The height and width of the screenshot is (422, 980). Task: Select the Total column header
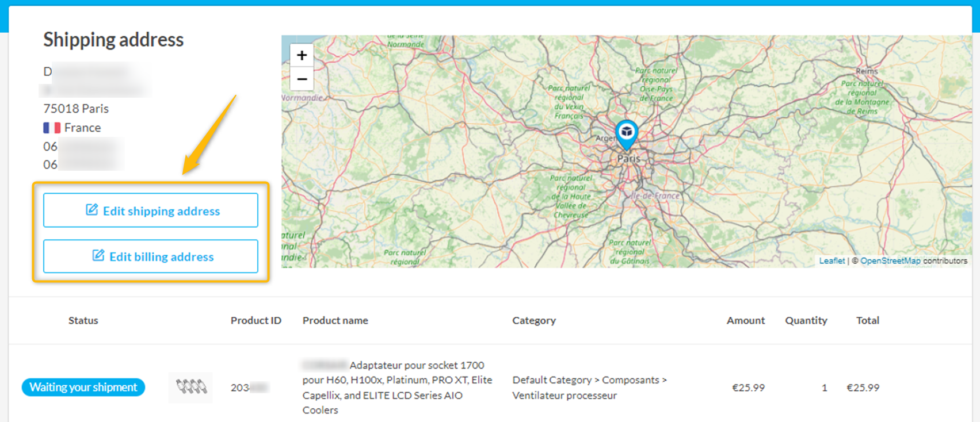pyautogui.click(x=867, y=320)
